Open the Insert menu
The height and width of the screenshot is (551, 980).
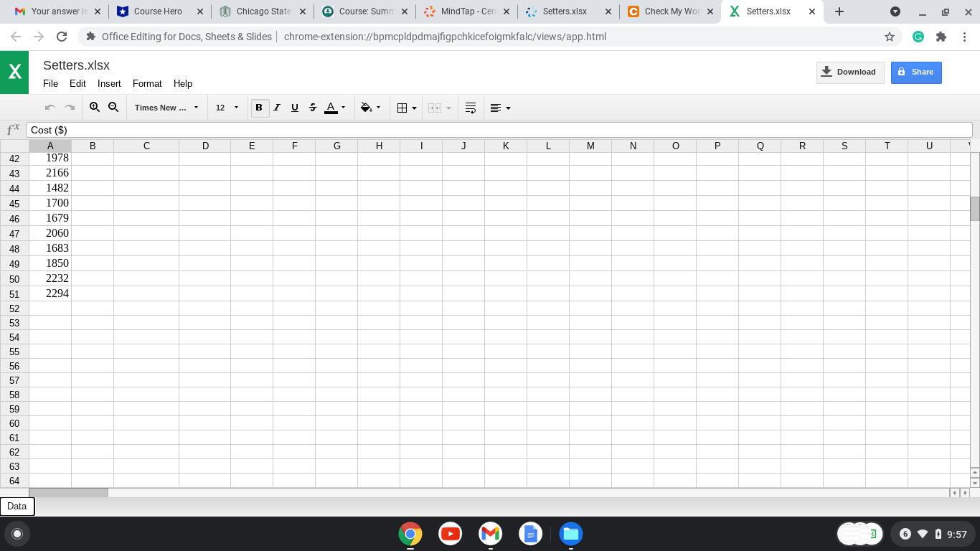pyautogui.click(x=109, y=83)
